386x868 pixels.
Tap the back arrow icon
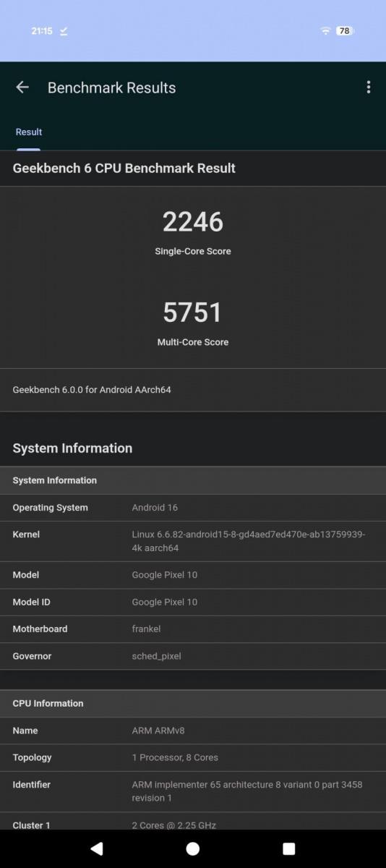point(22,88)
